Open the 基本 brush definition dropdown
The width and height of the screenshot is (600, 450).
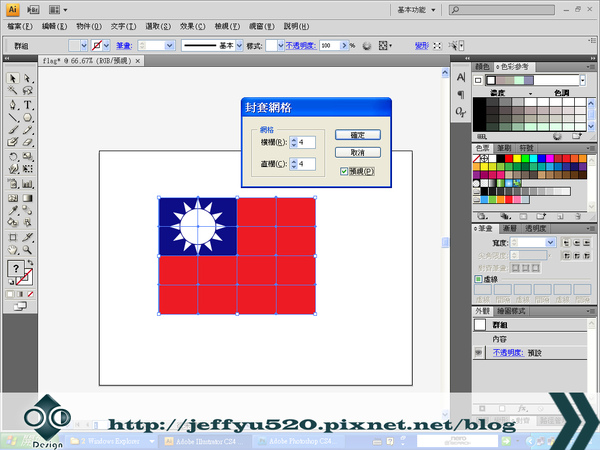tap(240, 46)
